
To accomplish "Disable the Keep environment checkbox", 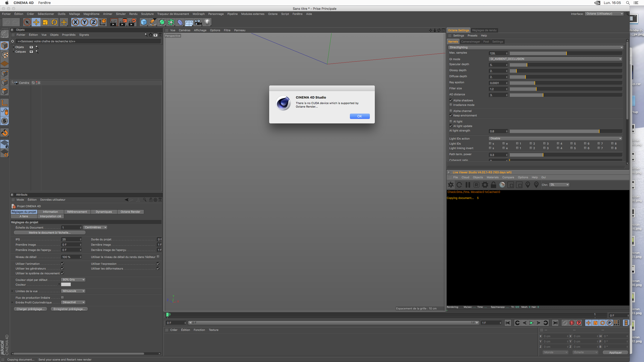I will (x=451, y=115).
